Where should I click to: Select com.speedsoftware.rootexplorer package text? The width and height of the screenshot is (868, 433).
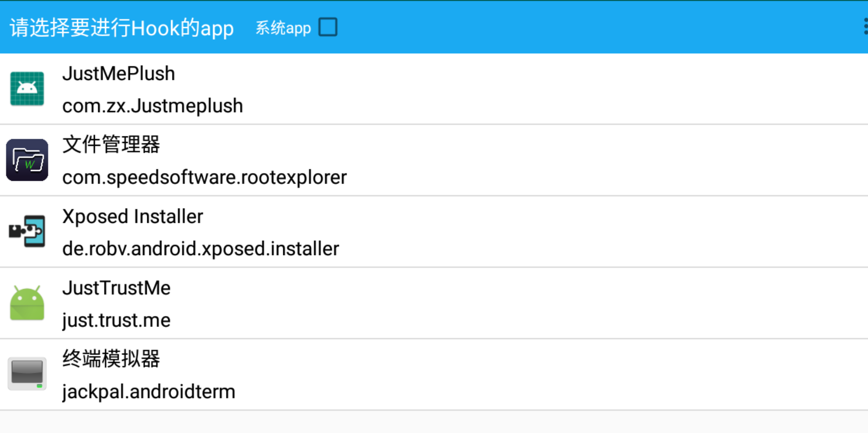click(204, 177)
